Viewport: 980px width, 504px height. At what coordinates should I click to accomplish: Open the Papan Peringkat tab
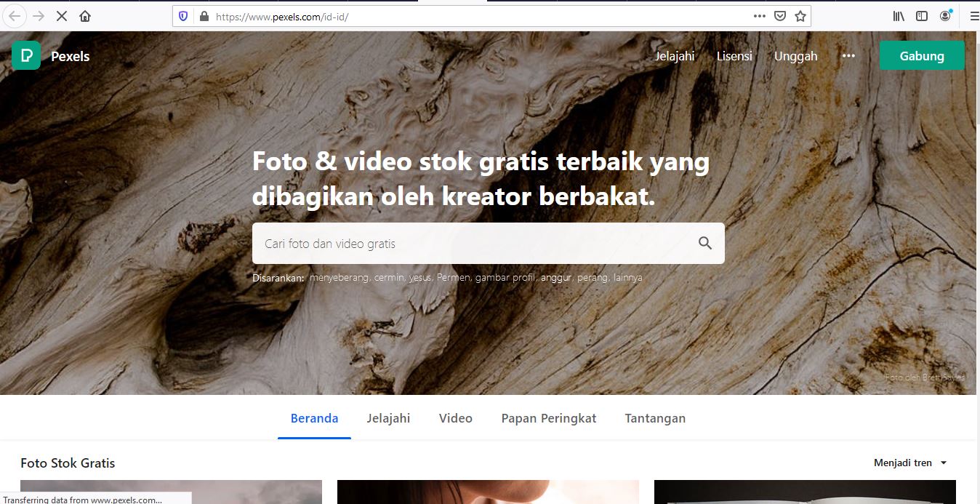point(548,418)
